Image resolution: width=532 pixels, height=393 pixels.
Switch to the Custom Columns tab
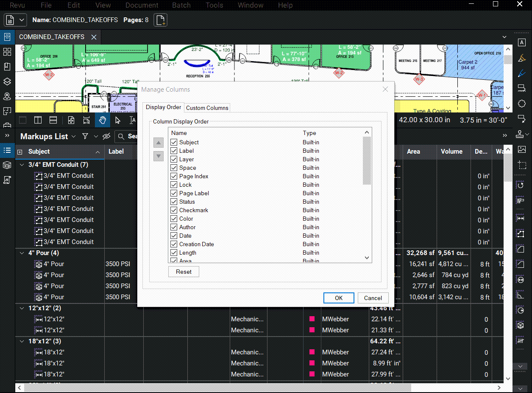[x=207, y=107]
